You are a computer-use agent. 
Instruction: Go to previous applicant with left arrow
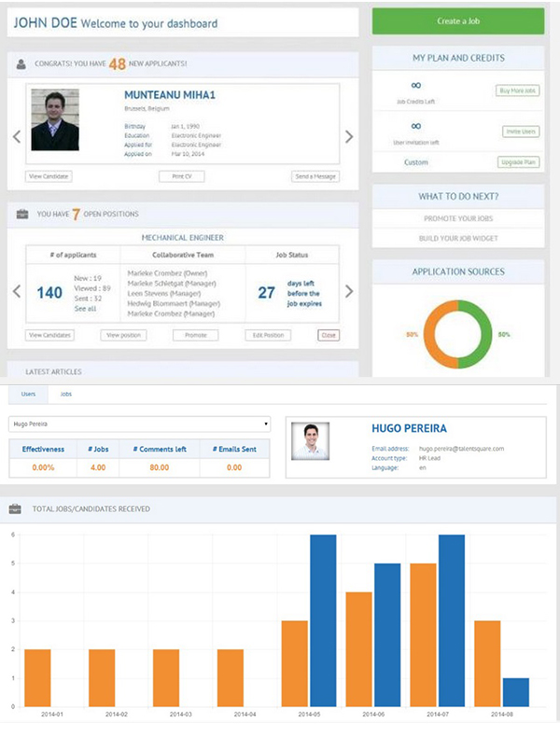point(16,137)
